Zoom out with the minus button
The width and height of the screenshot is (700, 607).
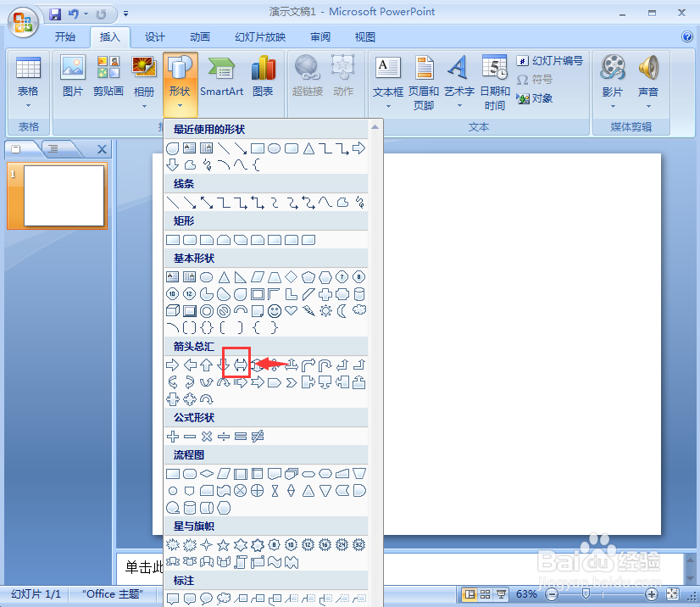tap(552, 594)
